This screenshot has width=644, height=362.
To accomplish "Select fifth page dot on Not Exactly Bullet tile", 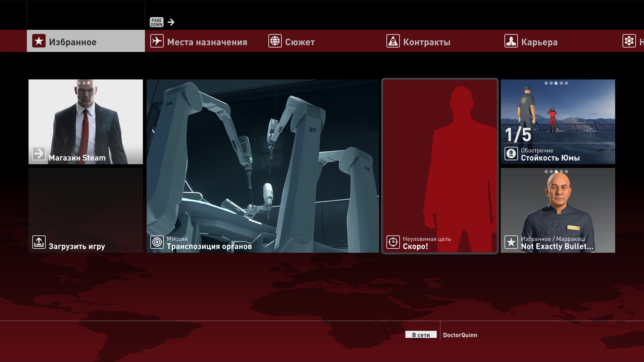I will click(566, 172).
